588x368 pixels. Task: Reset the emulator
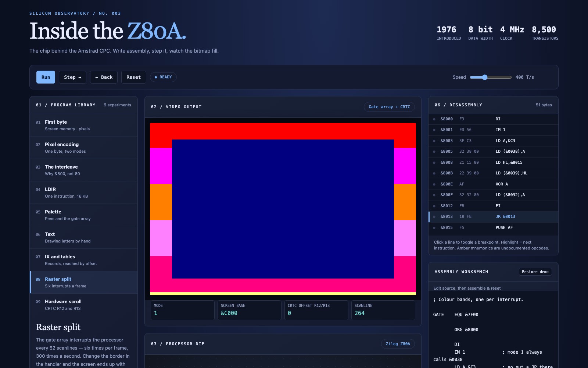133,77
